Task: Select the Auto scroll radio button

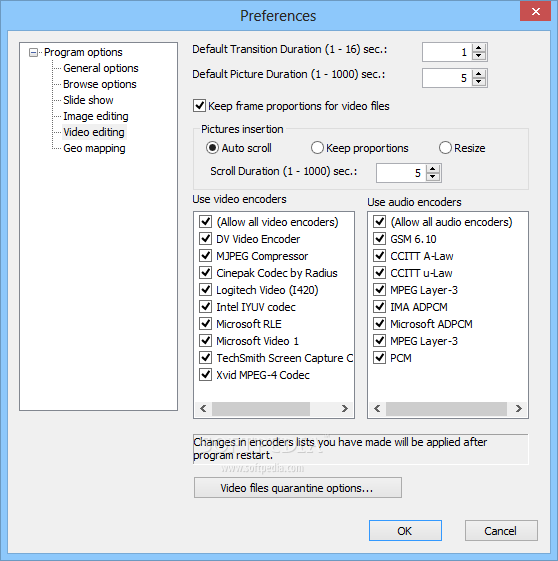Action: click(212, 148)
